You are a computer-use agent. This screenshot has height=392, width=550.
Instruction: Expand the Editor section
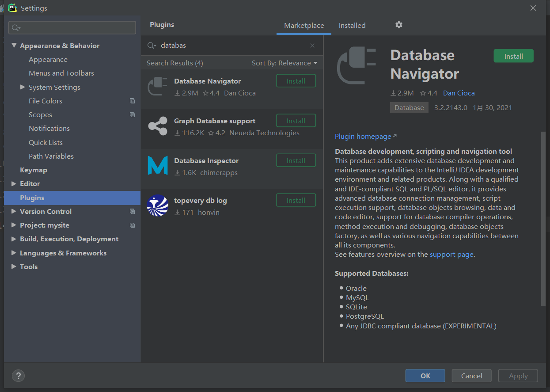[x=14, y=183]
